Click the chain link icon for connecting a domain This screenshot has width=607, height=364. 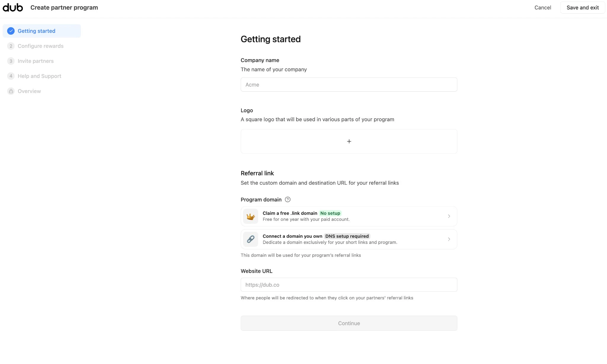[x=250, y=239]
